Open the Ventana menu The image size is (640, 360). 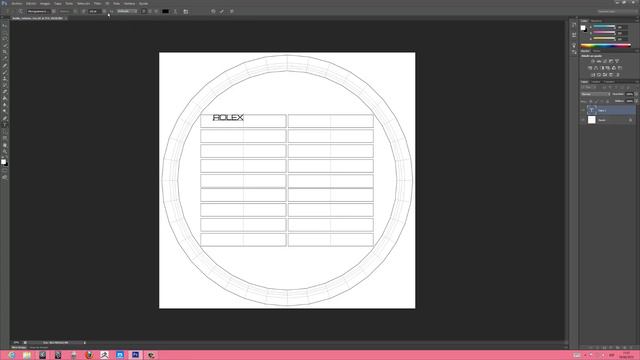(129, 3)
